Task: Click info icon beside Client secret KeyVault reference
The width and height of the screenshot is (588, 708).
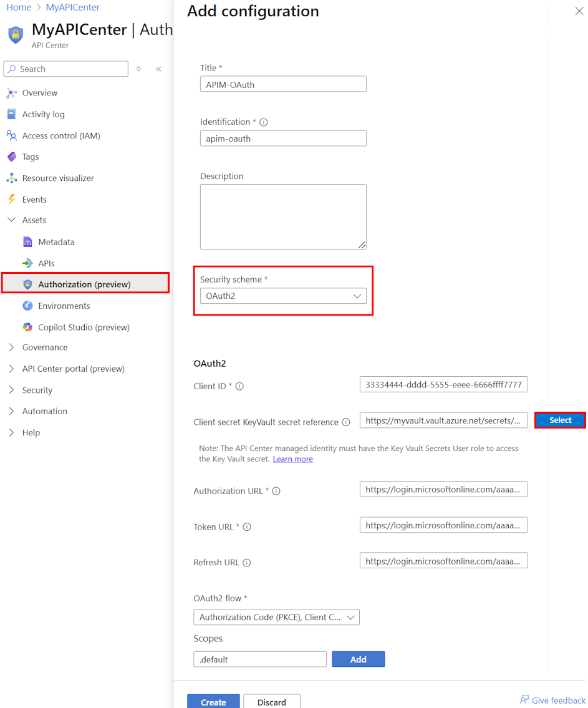Action: [346, 422]
